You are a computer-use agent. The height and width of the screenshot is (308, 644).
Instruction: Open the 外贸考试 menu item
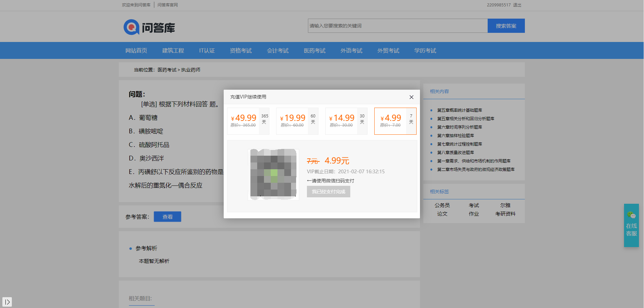[388, 50]
